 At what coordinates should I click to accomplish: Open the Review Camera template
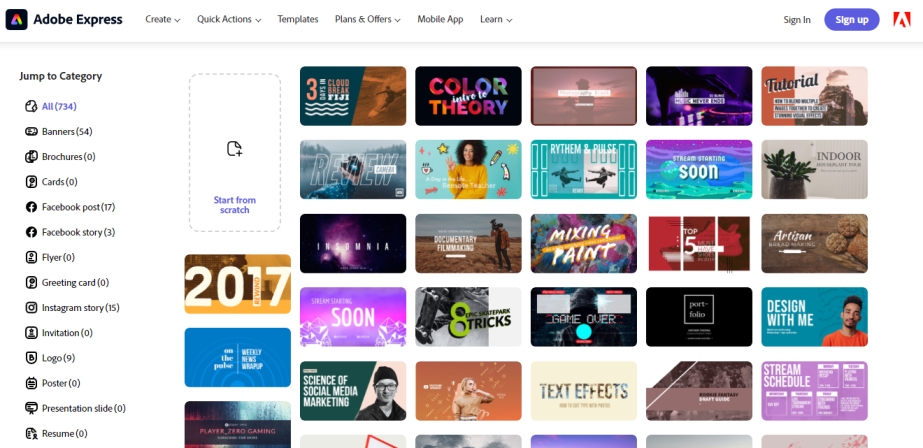tap(353, 170)
